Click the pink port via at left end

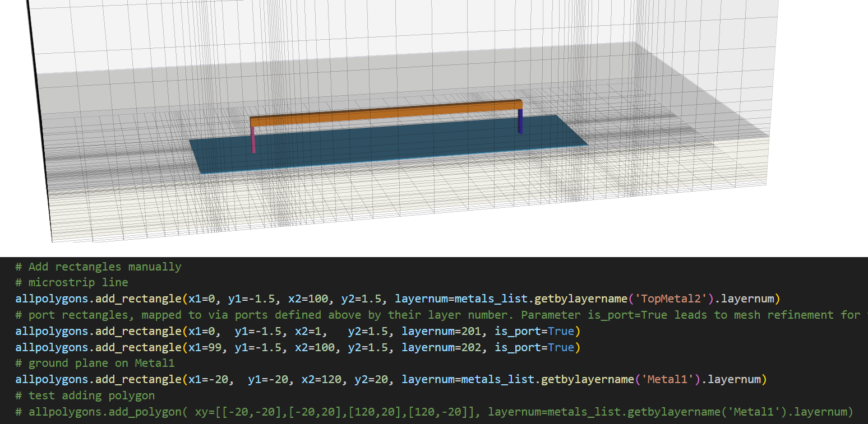(253, 139)
